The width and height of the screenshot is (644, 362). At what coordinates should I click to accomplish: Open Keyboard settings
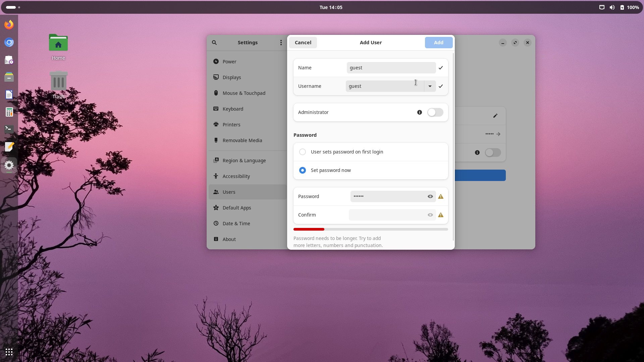[248, 109]
